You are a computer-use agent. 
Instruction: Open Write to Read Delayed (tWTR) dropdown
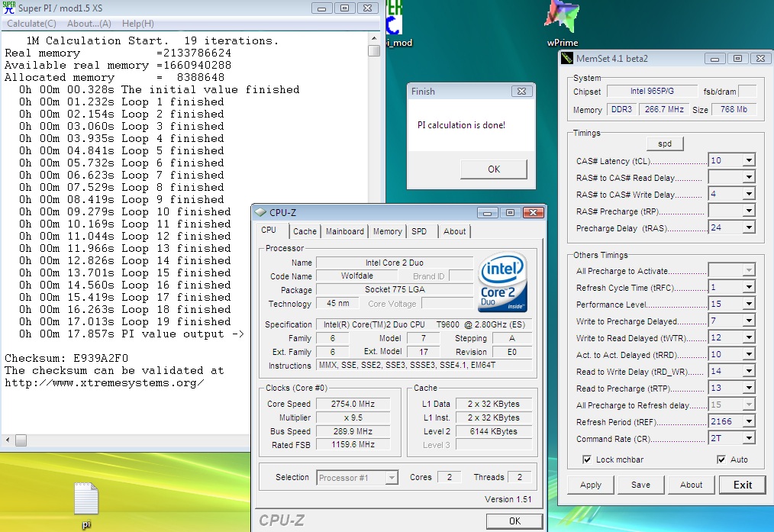tap(749, 337)
